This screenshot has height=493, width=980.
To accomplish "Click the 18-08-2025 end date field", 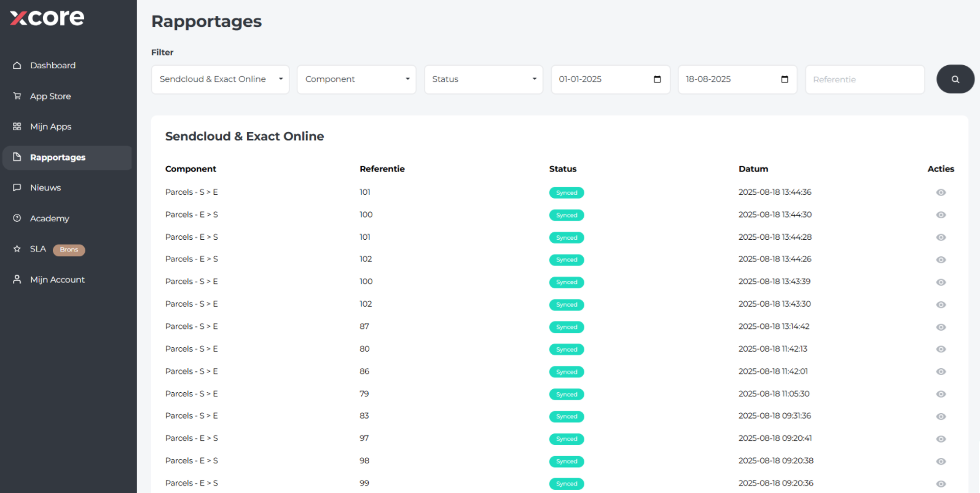I will [x=737, y=79].
